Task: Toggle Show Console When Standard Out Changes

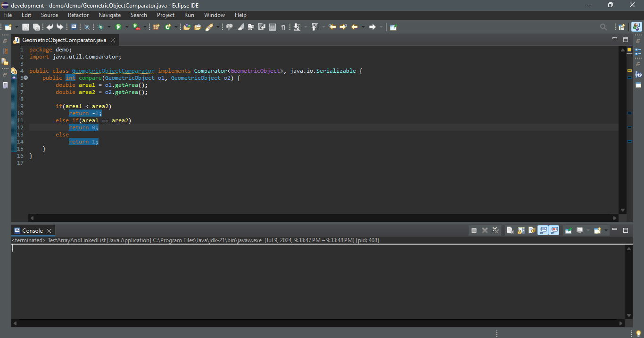Action: click(x=543, y=230)
